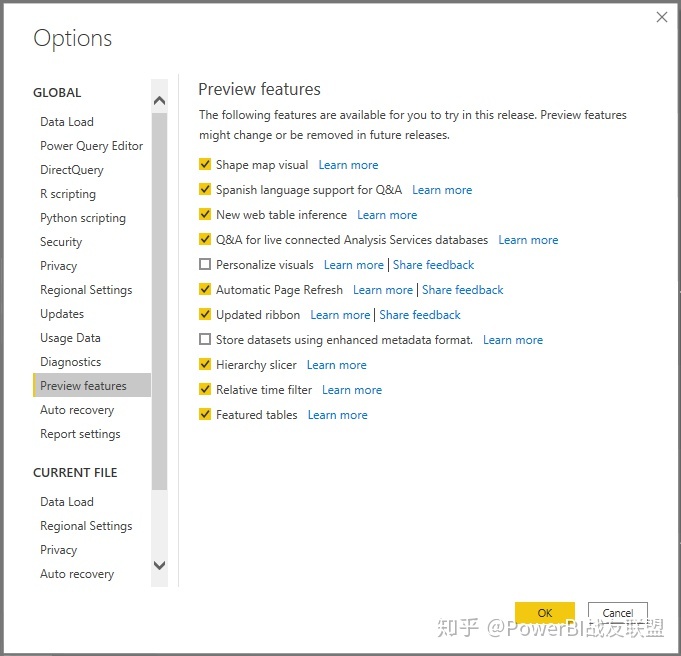Go to R scripting settings
The height and width of the screenshot is (656, 681).
coord(68,194)
